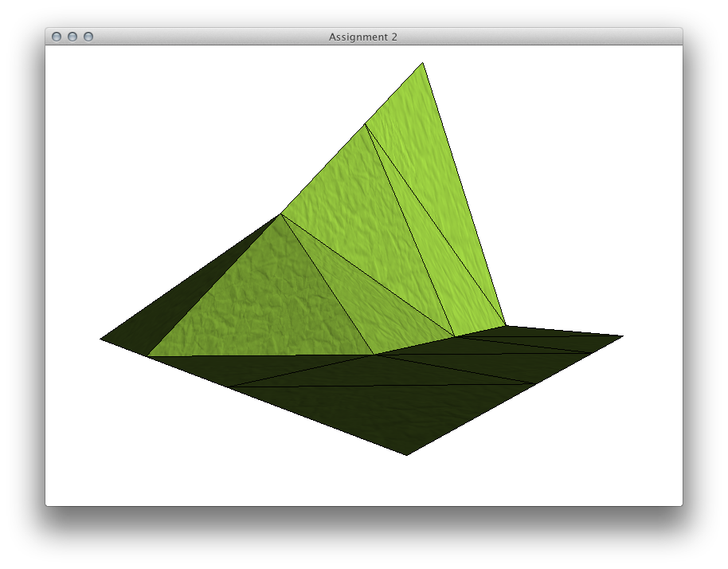The image size is (728, 569).
Task: Click the highest apex of the green mesh
Action: pos(422,64)
